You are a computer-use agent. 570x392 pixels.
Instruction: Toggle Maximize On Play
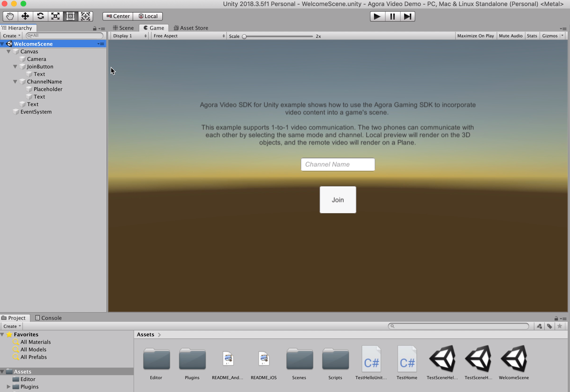click(476, 36)
